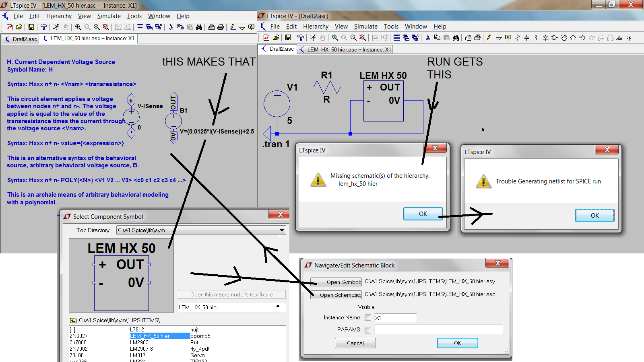The width and height of the screenshot is (644, 362).
Task: Select the Drag fist tool in Draft2 toolbar
Action: (573, 37)
